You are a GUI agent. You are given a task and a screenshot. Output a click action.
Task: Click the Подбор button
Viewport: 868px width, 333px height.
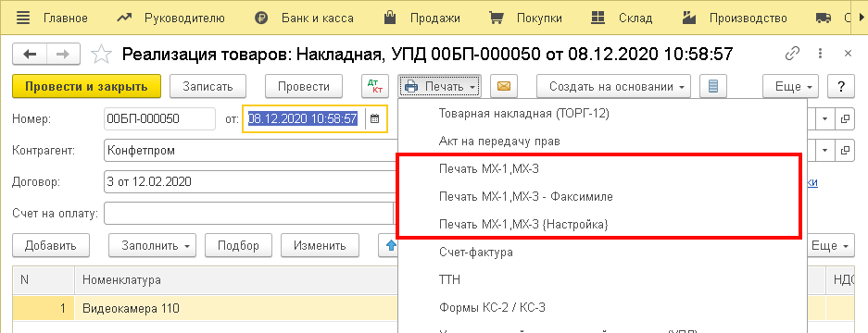[238, 246]
